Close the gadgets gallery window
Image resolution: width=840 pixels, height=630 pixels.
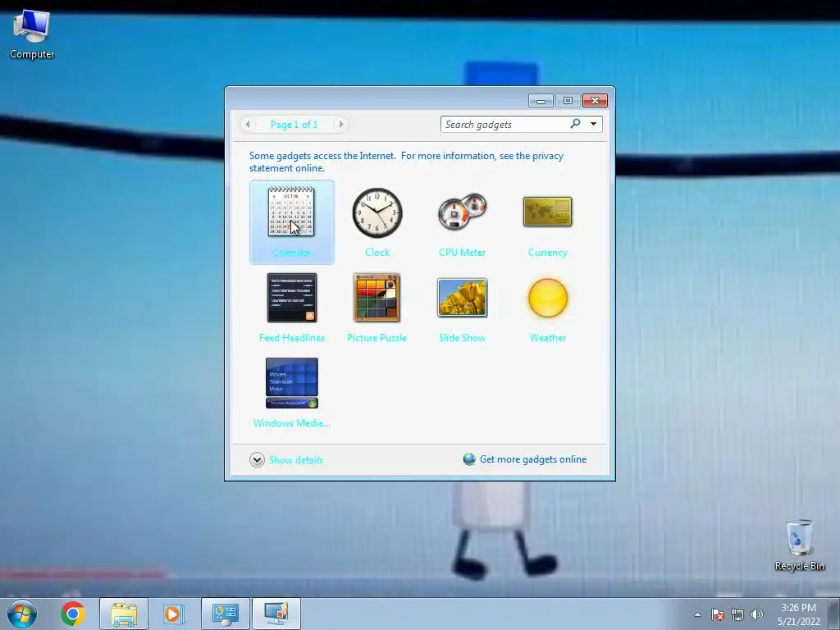point(596,101)
